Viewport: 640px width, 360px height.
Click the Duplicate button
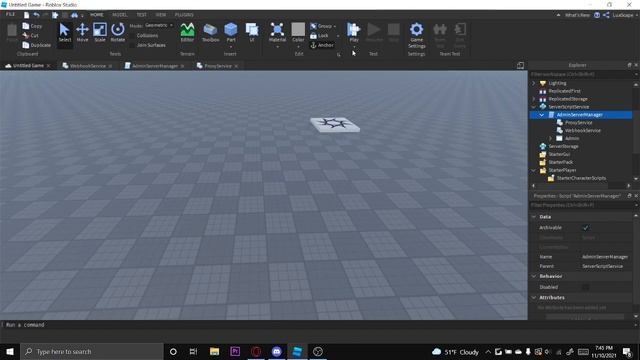[x=37, y=45]
